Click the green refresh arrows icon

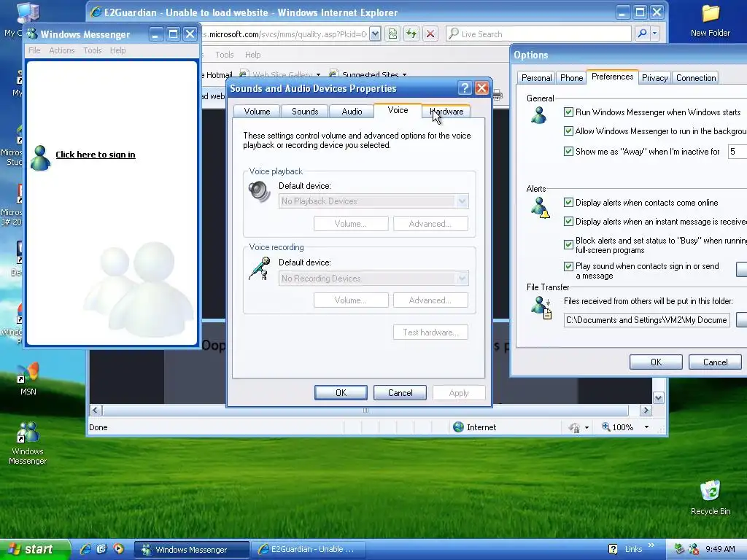[x=411, y=34]
